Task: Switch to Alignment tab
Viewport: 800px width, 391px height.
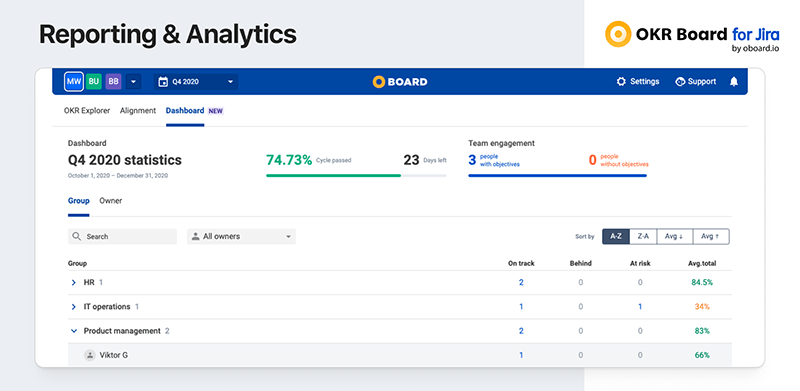Action: click(x=138, y=110)
